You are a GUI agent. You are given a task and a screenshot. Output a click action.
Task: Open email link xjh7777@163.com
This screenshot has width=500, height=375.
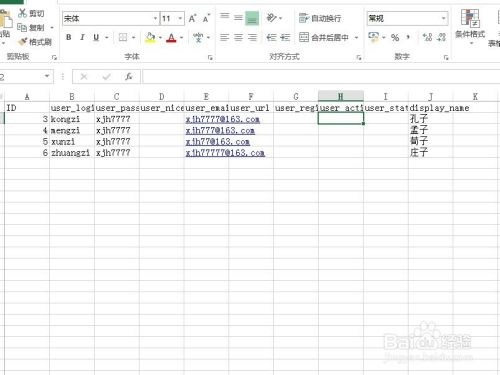click(x=223, y=119)
